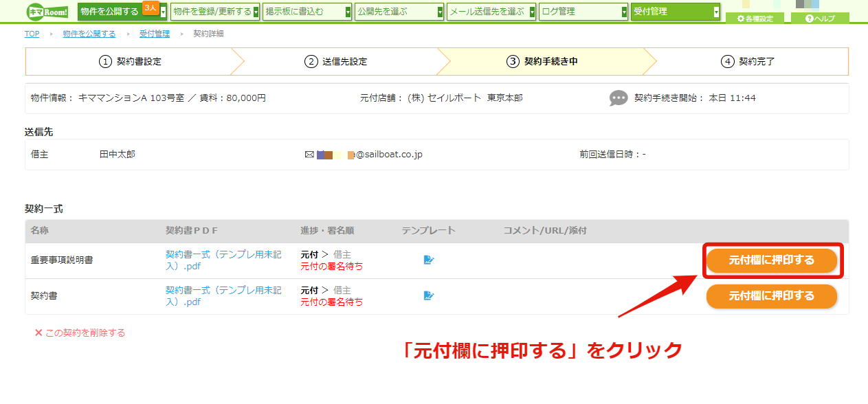This screenshot has height=404, width=868.
Task: Click 元付の署名待ち status in 重要事項説明書 row
Action: point(332,267)
